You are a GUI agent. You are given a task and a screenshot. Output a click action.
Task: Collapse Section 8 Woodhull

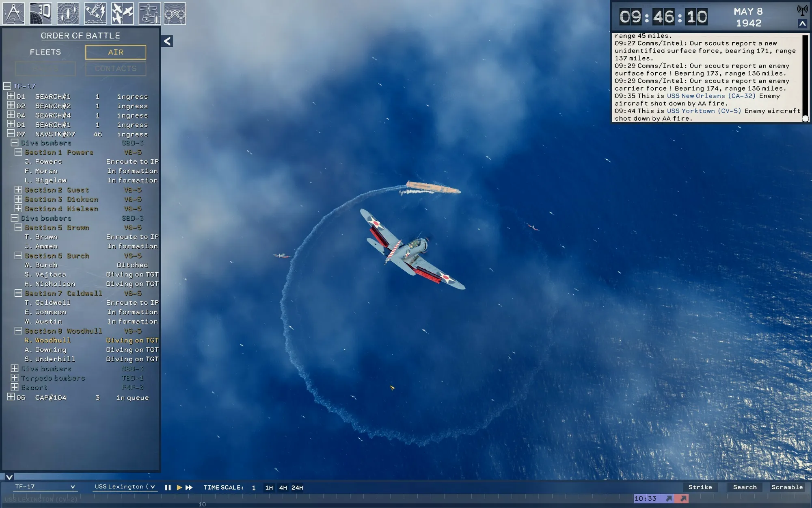pos(18,331)
